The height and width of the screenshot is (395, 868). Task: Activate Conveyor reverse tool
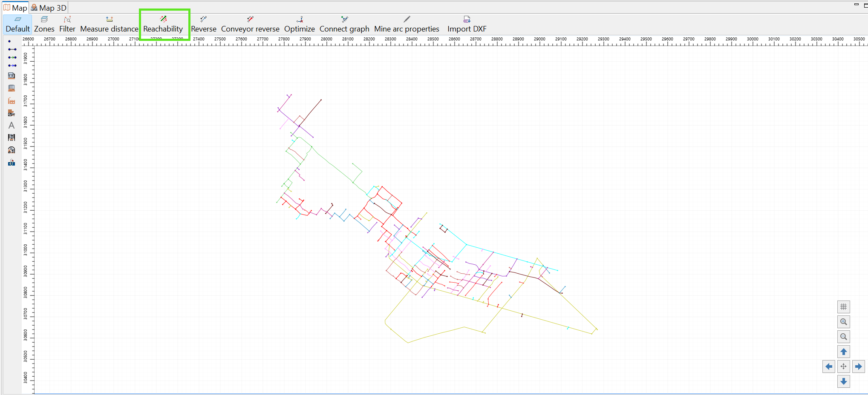tap(250, 24)
